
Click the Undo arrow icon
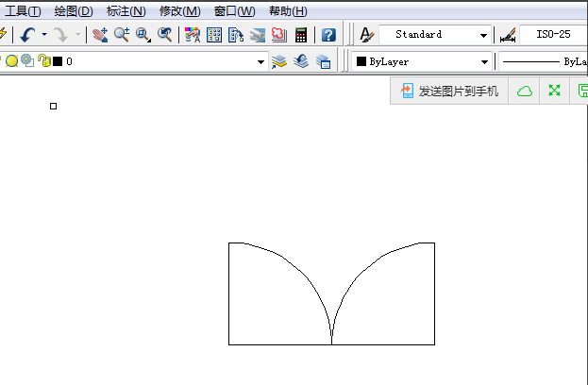27,35
